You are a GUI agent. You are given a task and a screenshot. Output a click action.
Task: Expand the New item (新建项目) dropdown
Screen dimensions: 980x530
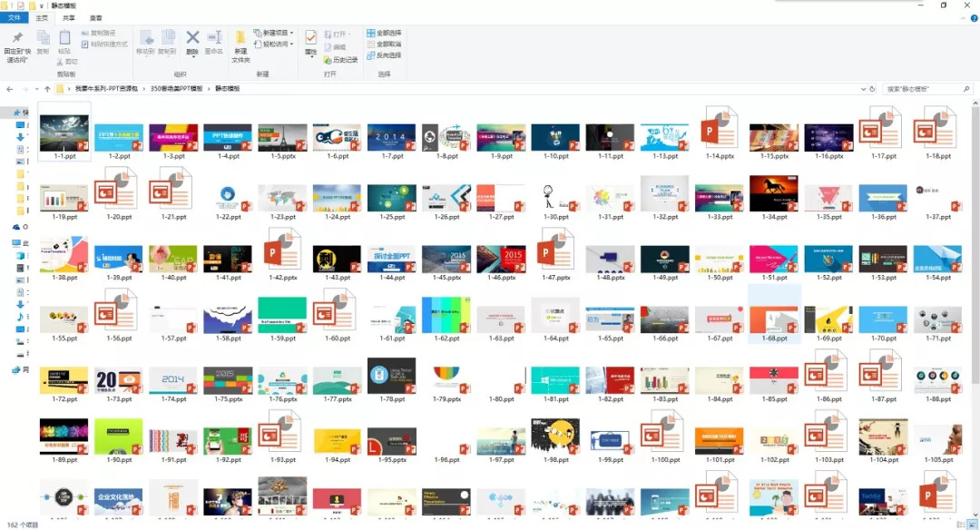pos(292,33)
